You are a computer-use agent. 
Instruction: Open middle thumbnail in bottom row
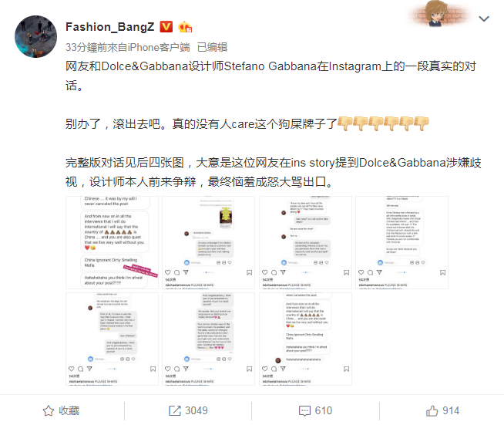[x=209, y=339]
